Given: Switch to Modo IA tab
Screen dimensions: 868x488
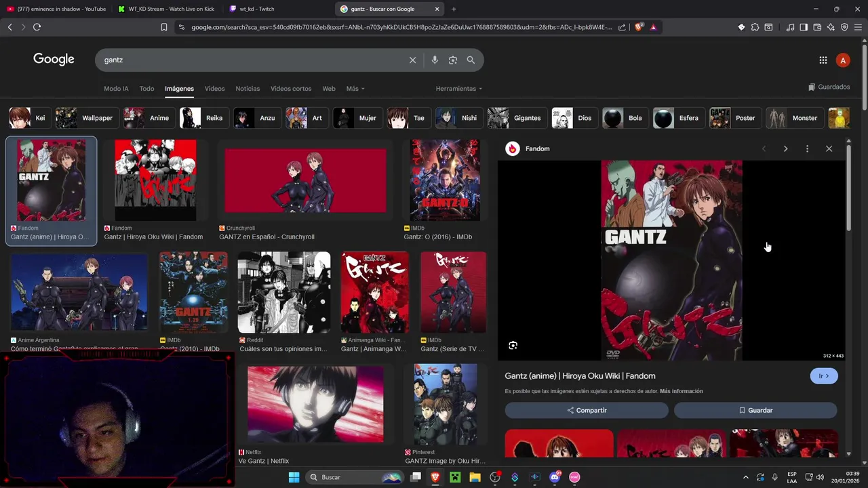Looking at the screenshot, I should click(116, 89).
